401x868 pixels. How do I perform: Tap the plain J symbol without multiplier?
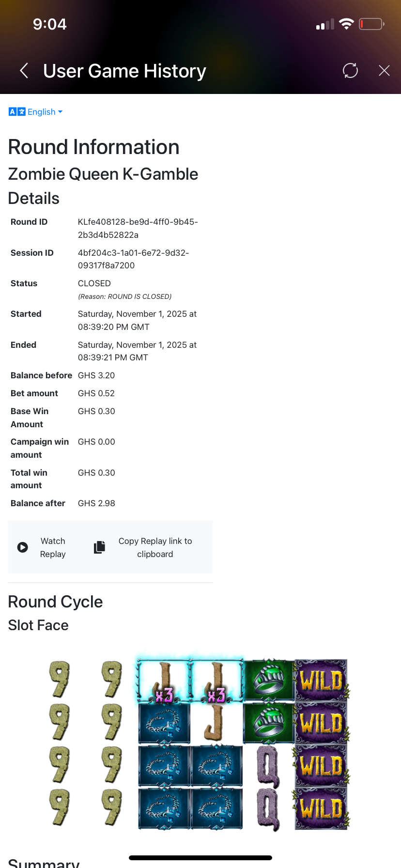[216, 723]
